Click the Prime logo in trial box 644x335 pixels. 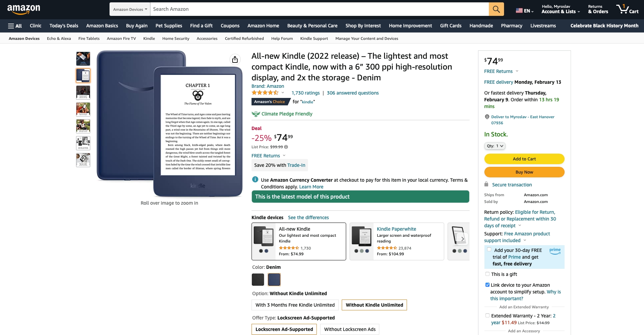pyautogui.click(x=555, y=251)
